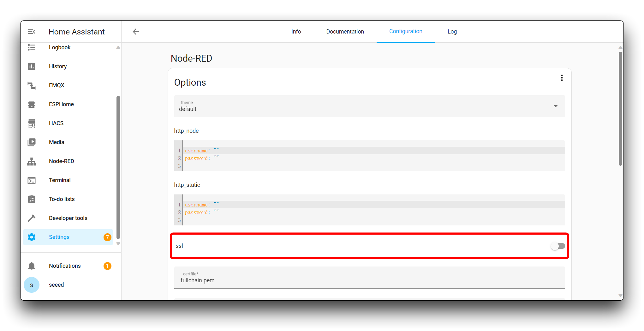Click the Media play icon
The height and width of the screenshot is (331, 644).
(x=32, y=142)
